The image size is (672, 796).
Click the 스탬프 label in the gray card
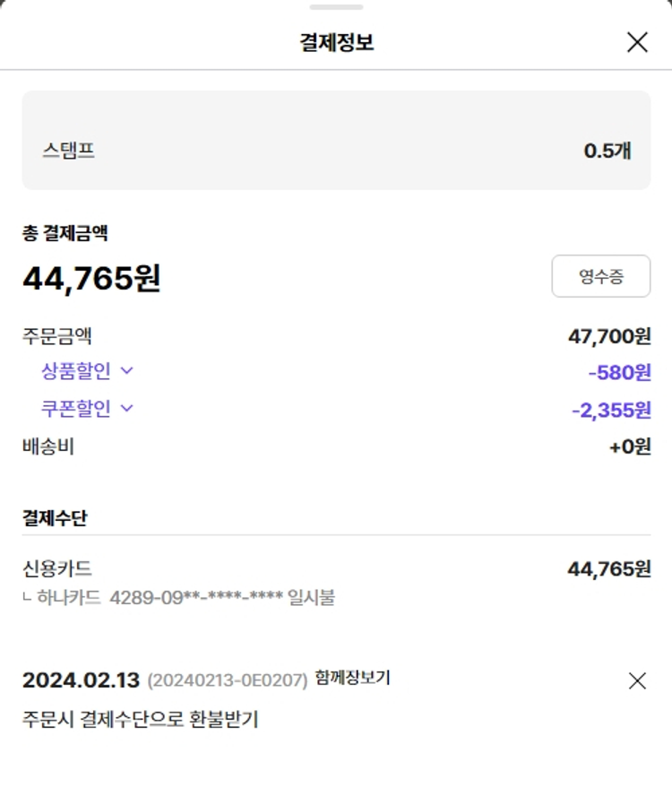pyautogui.click(x=68, y=150)
